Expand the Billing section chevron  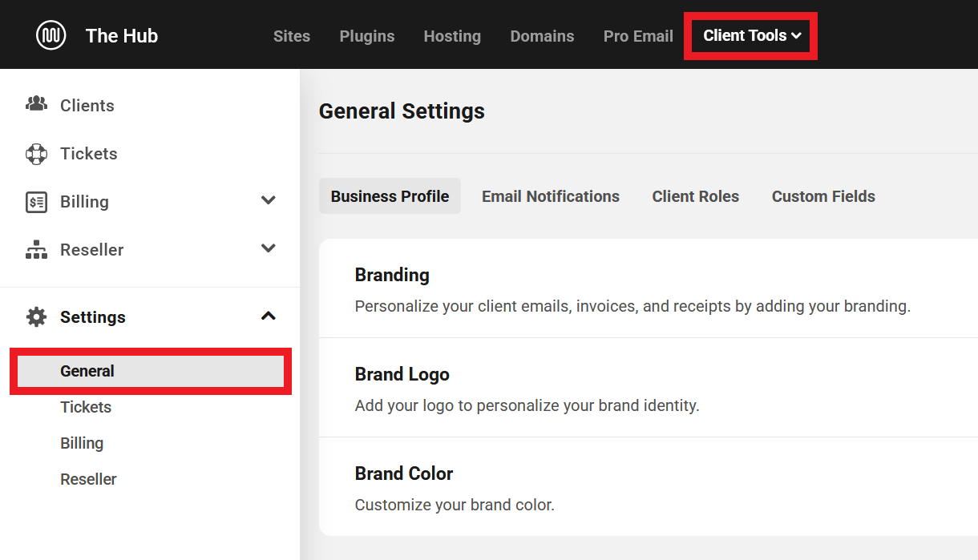pos(269,200)
